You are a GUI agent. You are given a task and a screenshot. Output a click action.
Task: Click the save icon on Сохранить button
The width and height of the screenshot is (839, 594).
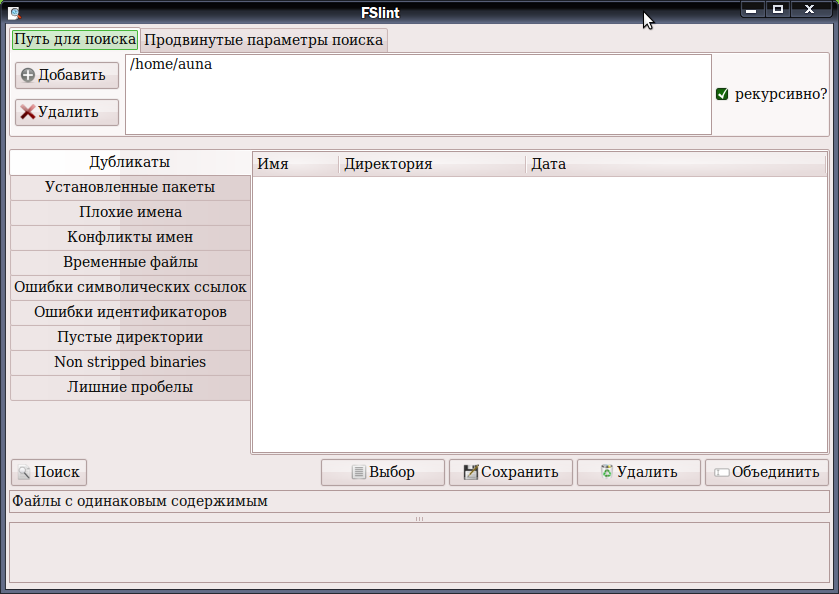pyautogui.click(x=470, y=472)
